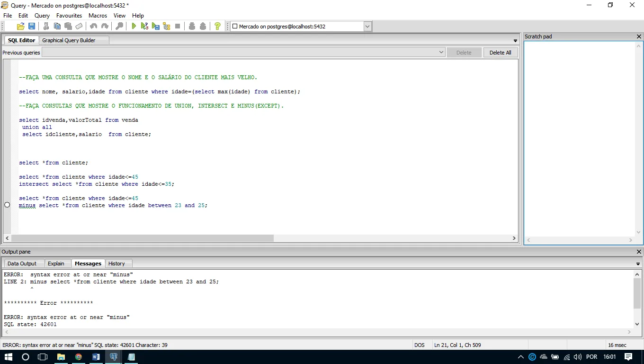Click the SQL editor horizontal scrollbar
Screen dimensions: 644x364
[142, 238]
